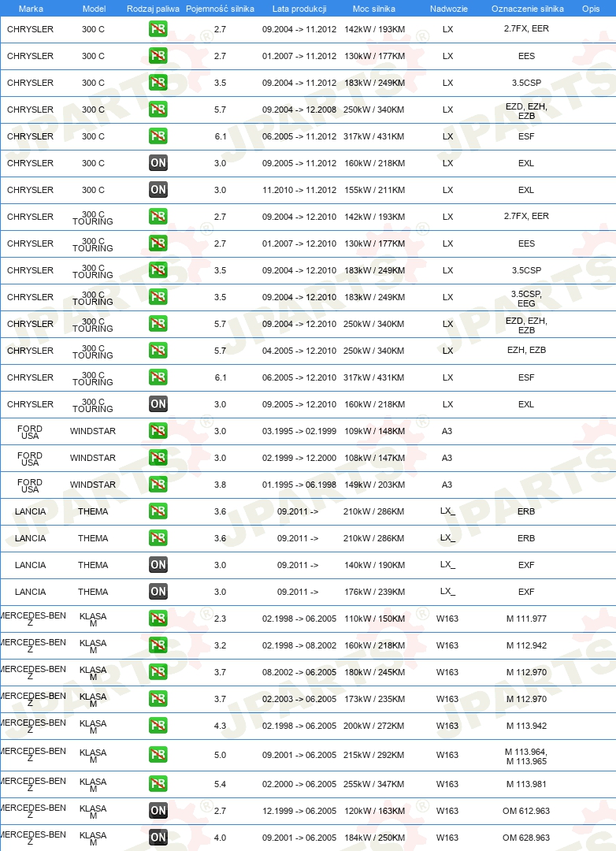Click the PB icon in the Windstar 108kW / 147KM row
616x851 pixels.
pyautogui.click(x=158, y=458)
